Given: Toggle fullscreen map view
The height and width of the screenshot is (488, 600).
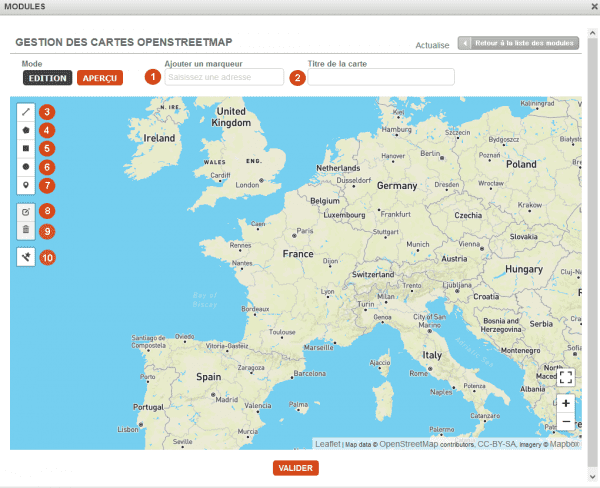Looking at the screenshot, I should pos(566,377).
